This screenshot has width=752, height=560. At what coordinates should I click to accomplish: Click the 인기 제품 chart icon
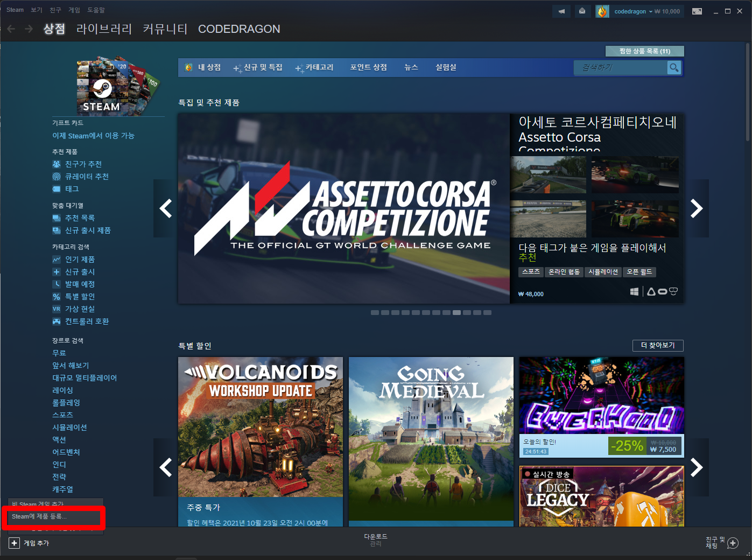pos(57,260)
